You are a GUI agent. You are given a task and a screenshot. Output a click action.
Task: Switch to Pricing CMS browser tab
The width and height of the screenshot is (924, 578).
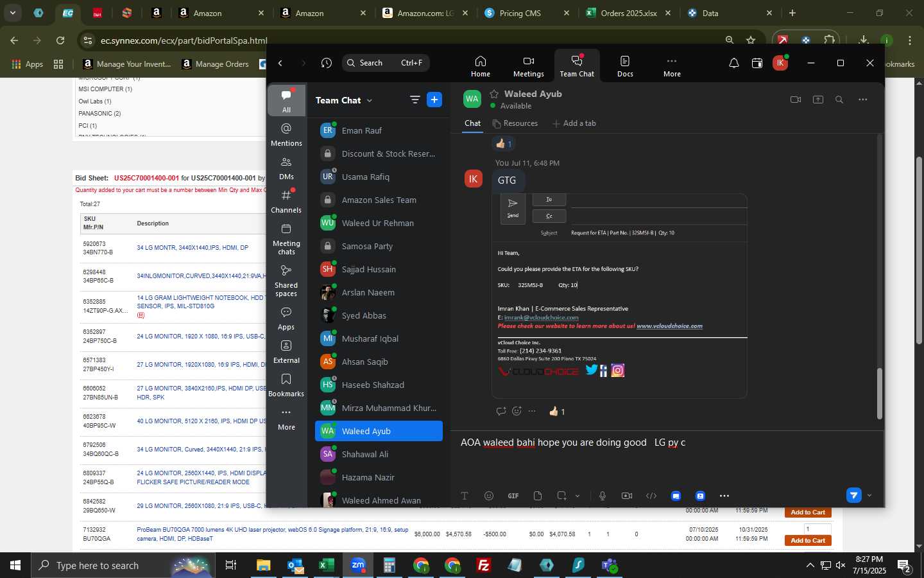527,13
